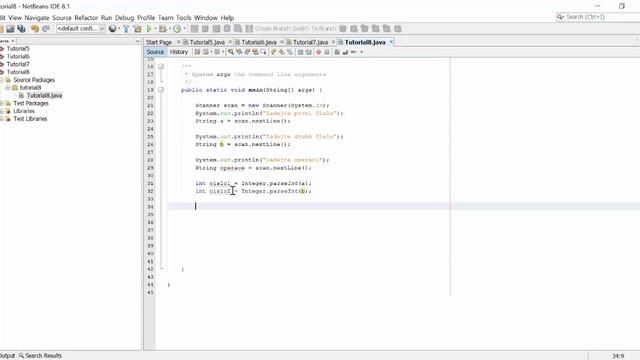Switch to the Start Page tab

(159, 42)
